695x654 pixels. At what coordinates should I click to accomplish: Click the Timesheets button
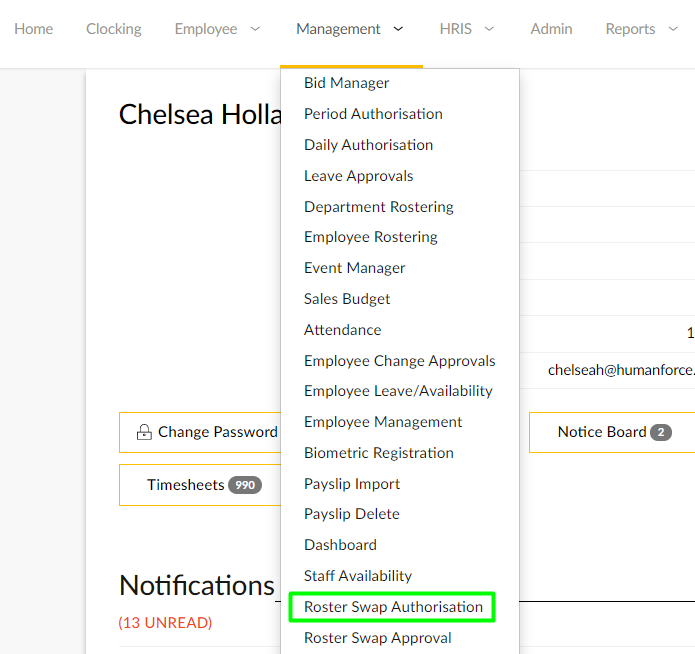[x=200, y=485]
